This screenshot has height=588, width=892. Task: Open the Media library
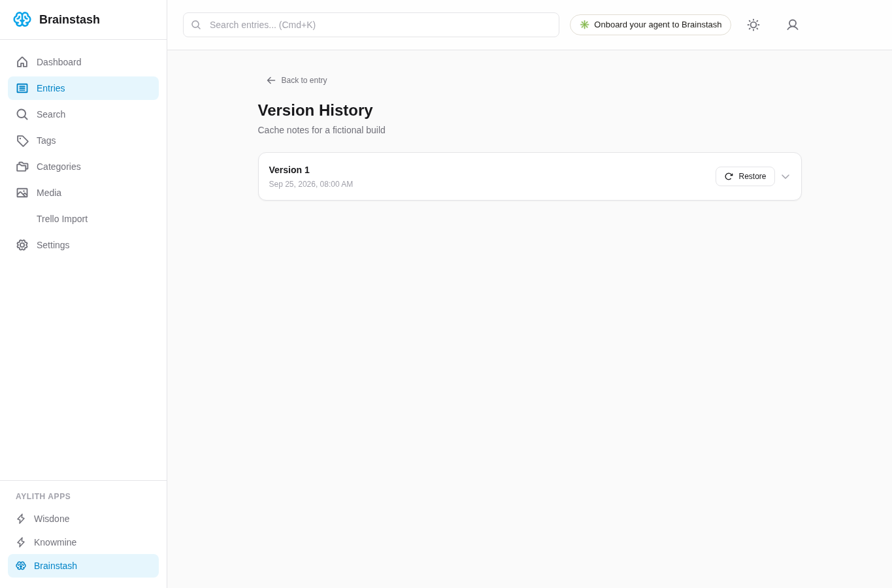tap(83, 193)
